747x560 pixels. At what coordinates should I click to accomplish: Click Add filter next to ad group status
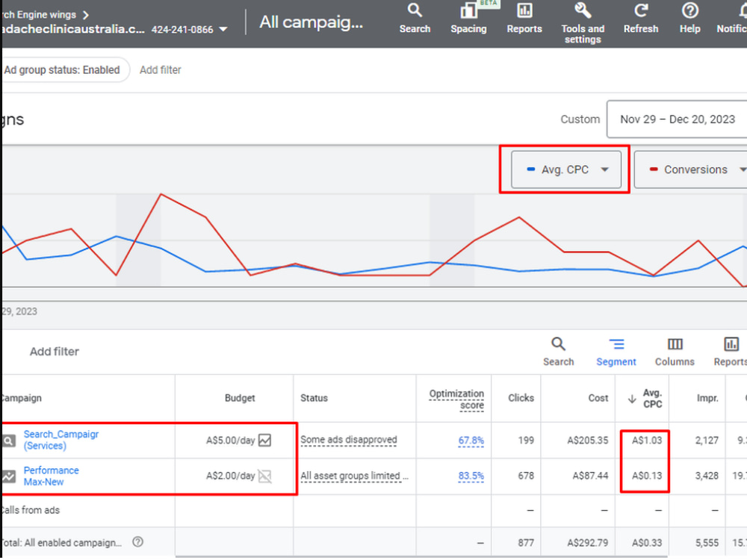pos(160,70)
